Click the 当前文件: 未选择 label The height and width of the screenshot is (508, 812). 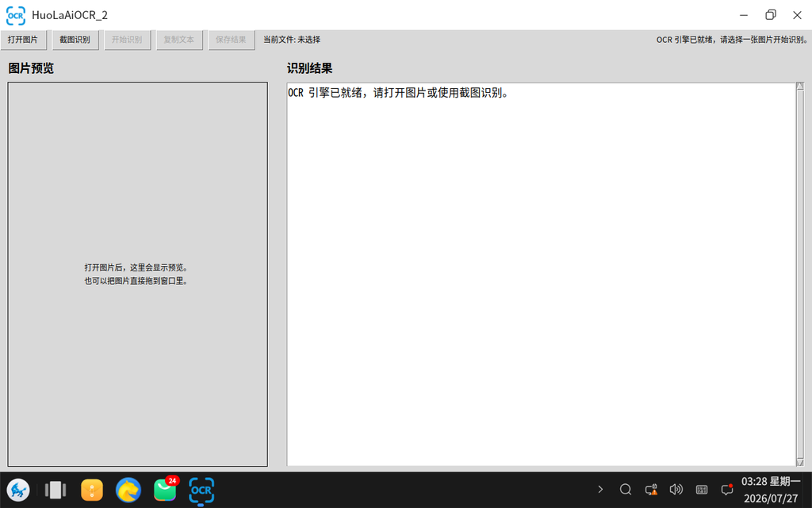coord(292,40)
